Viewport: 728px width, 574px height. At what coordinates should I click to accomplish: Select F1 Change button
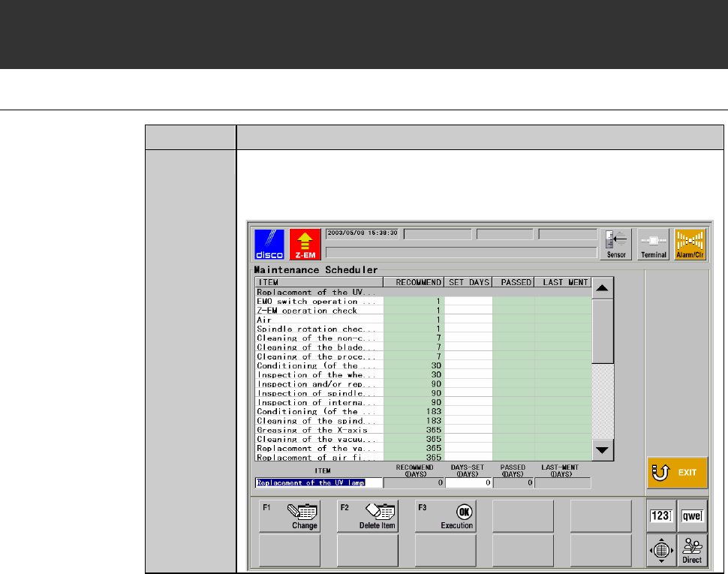pyautogui.click(x=290, y=516)
